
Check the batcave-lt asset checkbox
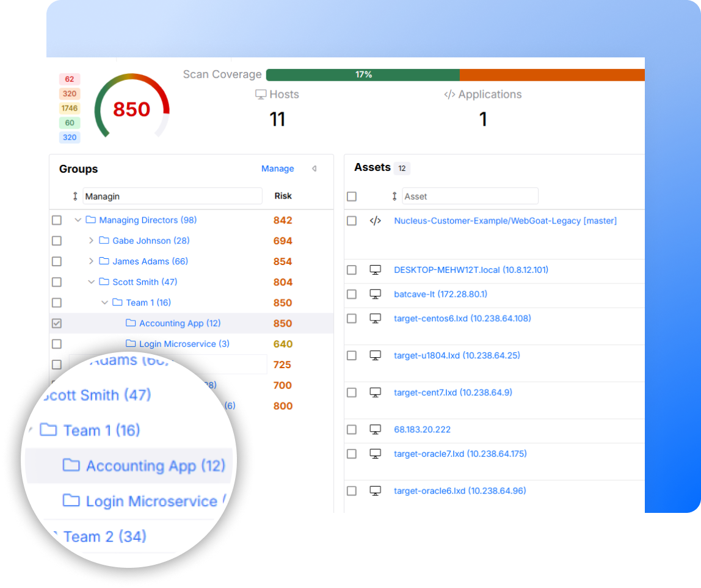point(352,294)
